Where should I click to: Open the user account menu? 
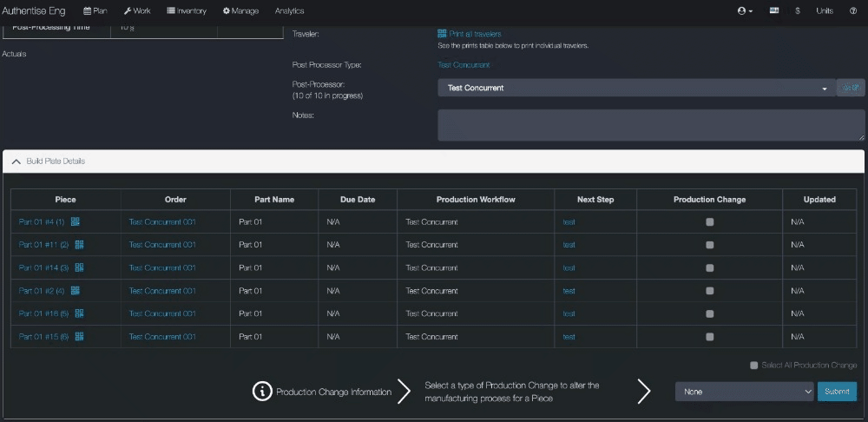(744, 11)
